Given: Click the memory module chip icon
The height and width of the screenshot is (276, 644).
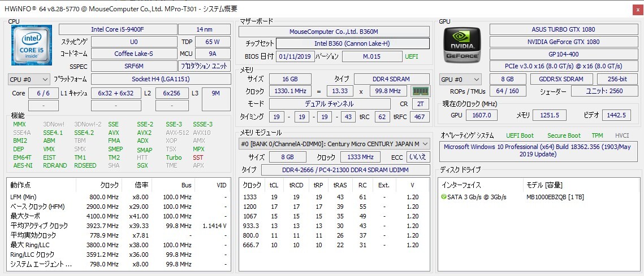Looking at the screenshot, I should point(421,91).
